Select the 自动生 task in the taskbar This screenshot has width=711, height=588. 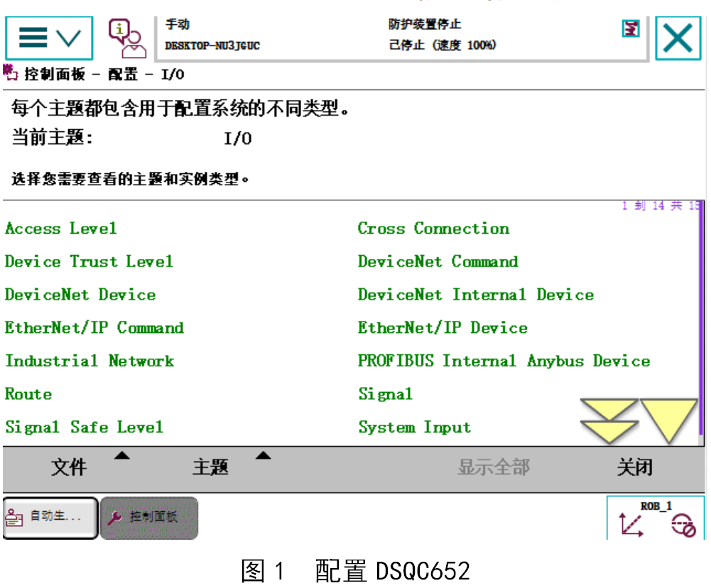[x=50, y=518]
